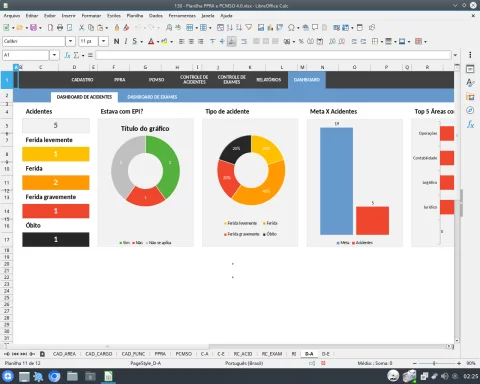Screen dimensions: 480x384
Task: Toggle center horizontally alignment
Action: (191, 41)
